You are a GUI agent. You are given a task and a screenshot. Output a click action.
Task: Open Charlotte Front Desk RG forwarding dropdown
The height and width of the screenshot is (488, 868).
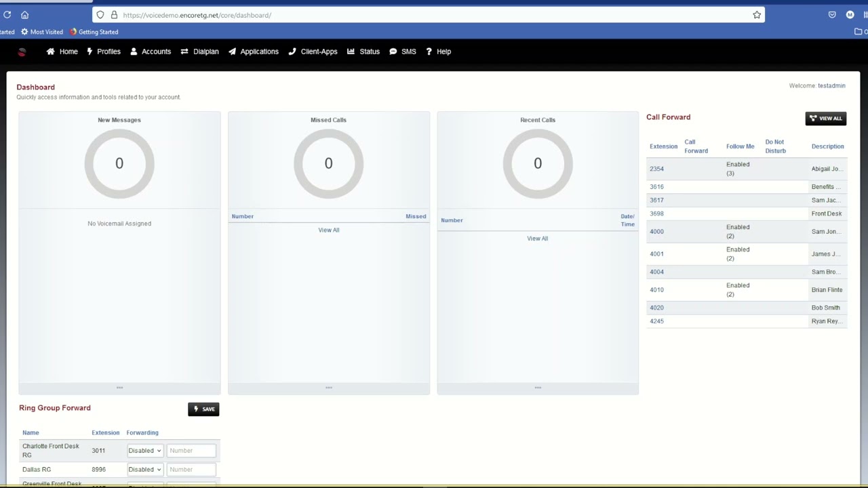[x=145, y=451]
